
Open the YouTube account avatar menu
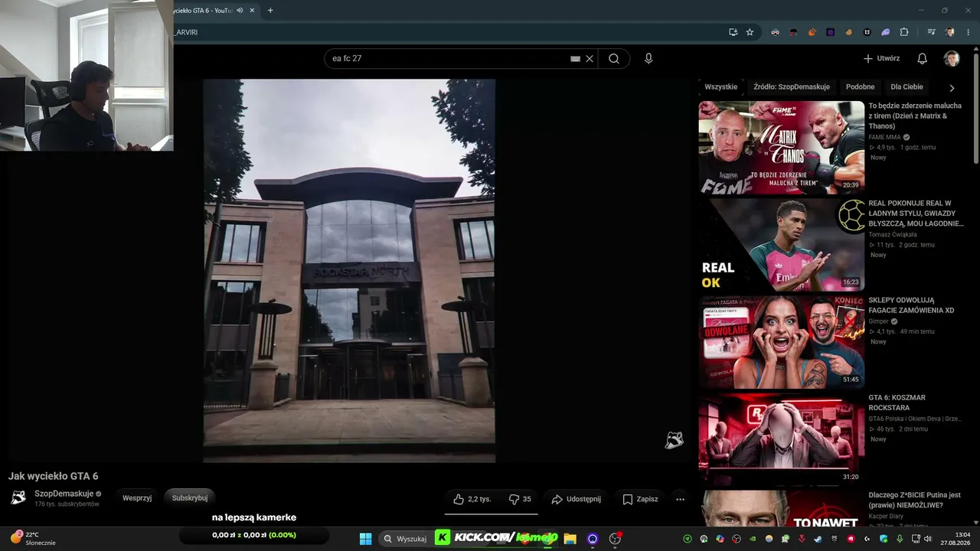952,59
